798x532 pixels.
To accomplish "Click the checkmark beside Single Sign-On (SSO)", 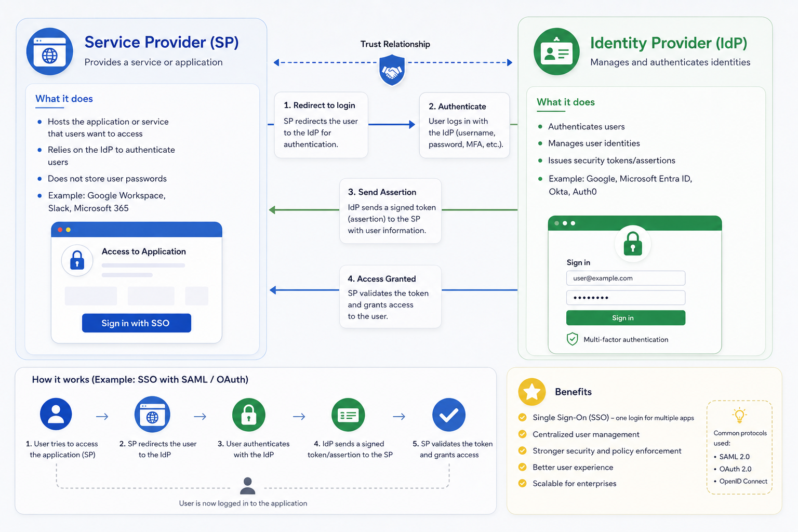I will [522, 417].
